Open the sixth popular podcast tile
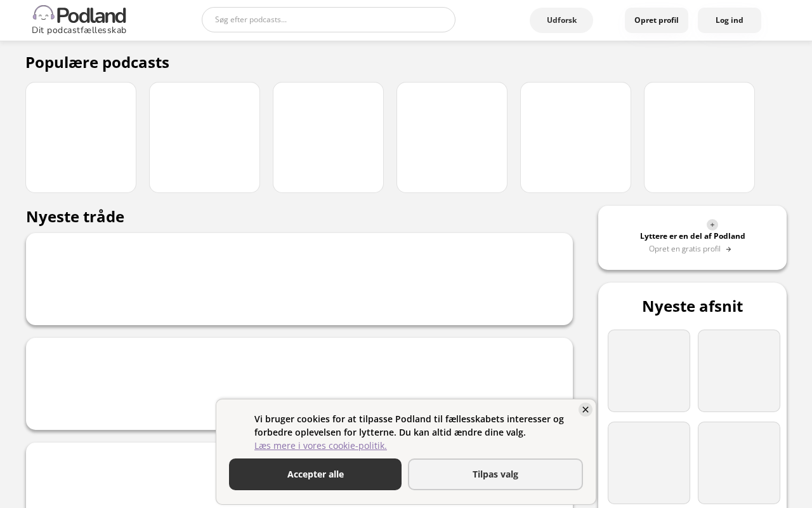This screenshot has height=508, width=812. tap(699, 137)
